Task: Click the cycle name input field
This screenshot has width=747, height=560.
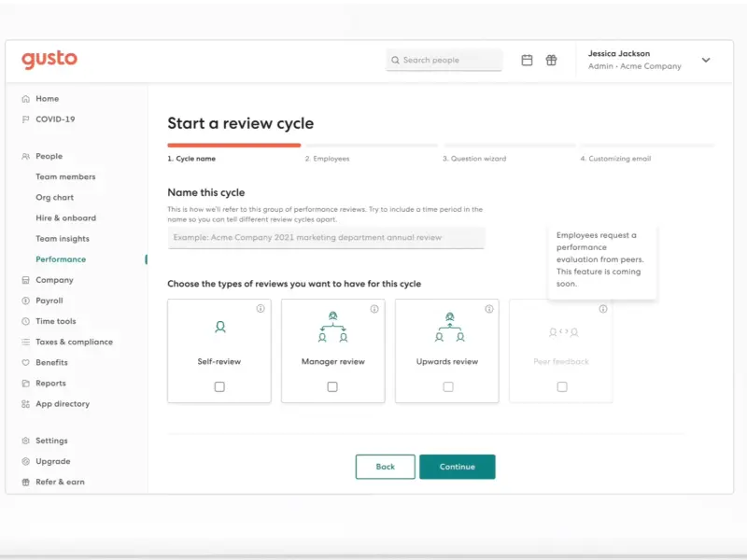Action: [326, 238]
